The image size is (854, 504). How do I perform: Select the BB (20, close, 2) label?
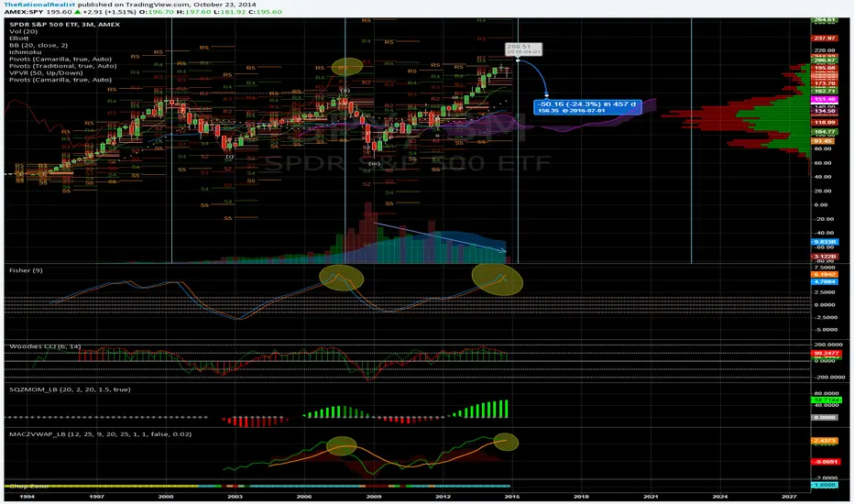38,45
